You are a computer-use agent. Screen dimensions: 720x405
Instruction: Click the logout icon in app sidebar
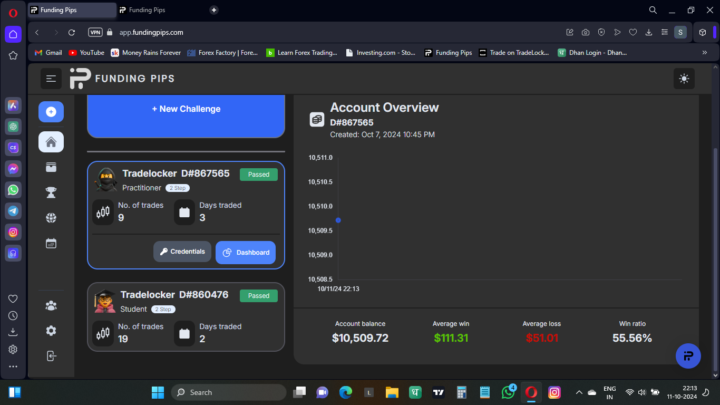tap(51, 356)
